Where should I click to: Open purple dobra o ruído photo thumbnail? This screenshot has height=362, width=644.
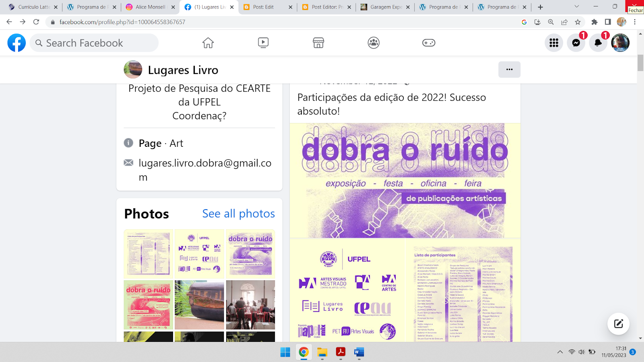click(250, 254)
